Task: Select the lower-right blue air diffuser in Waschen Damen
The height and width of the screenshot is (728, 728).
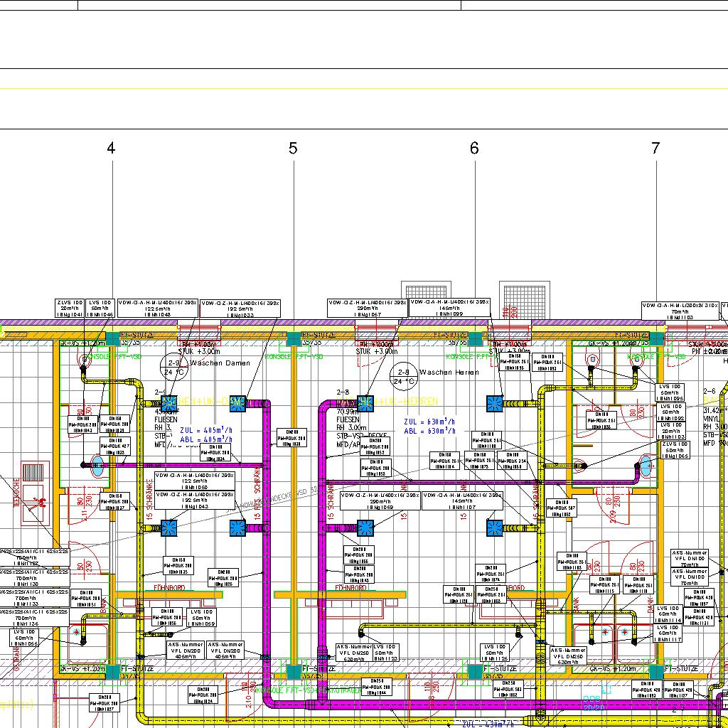Action: tap(237, 528)
